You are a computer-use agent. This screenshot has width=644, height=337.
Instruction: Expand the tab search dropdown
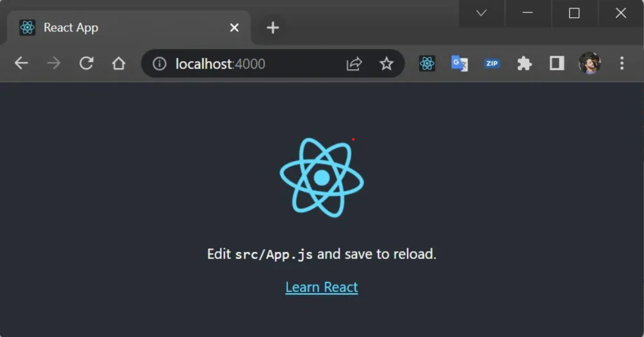[x=481, y=13]
